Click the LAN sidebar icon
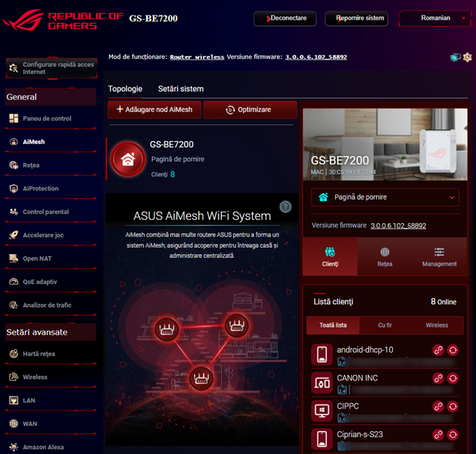 13,400
